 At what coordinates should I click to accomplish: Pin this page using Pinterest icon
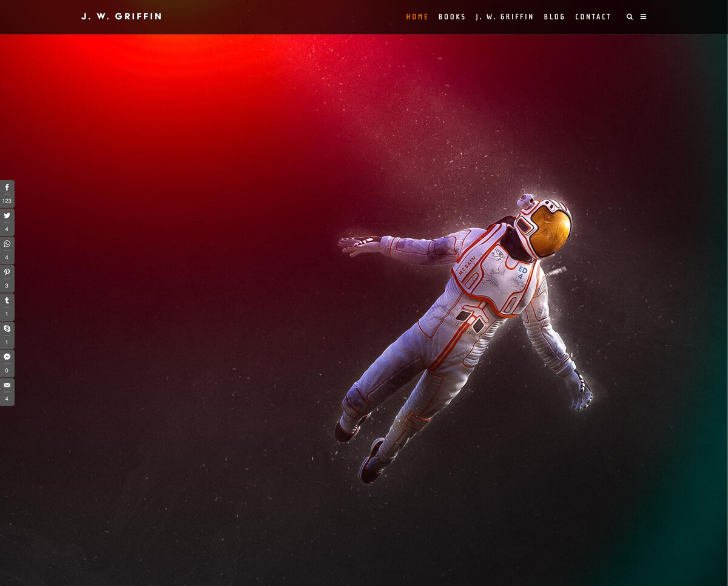(x=7, y=272)
